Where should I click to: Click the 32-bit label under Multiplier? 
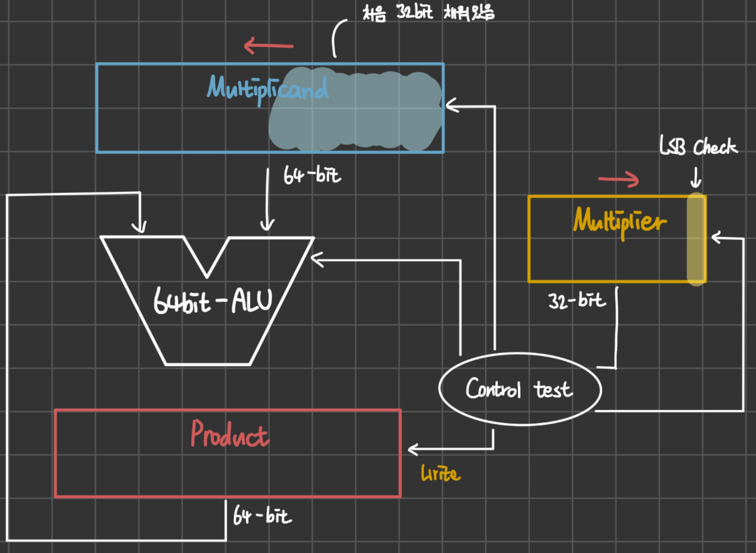[577, 301]
